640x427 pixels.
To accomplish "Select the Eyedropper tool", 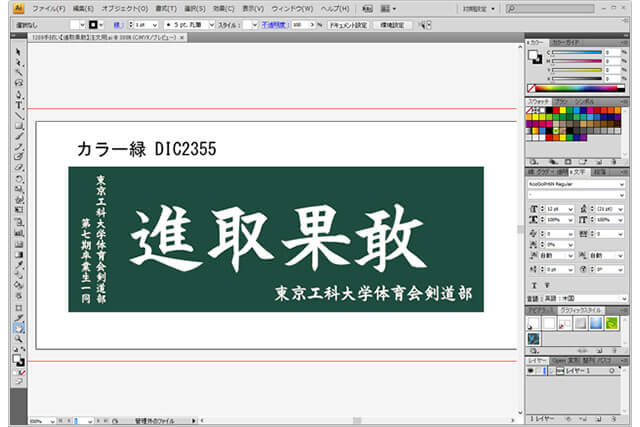I will coord(18,265).
